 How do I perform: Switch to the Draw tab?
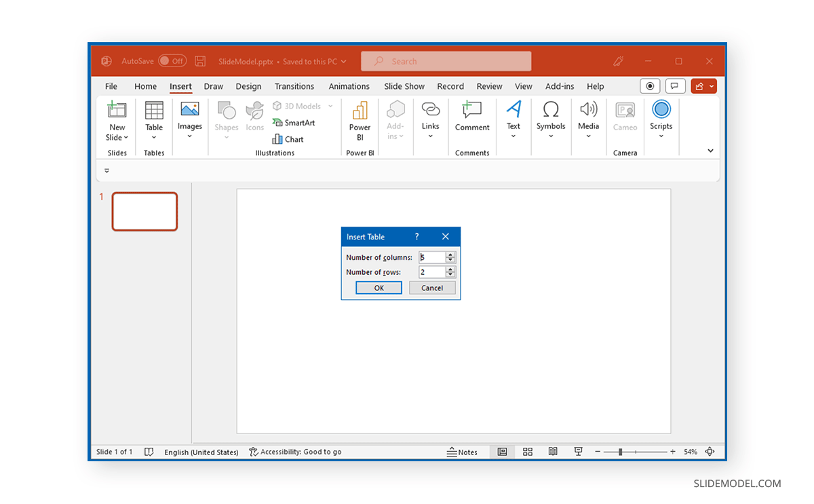click(214, 86)
